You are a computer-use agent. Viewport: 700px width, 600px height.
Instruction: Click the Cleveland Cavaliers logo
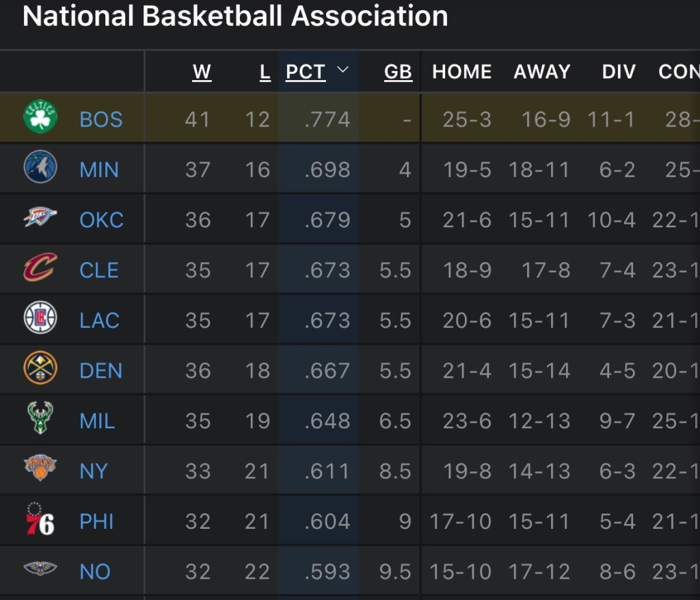pyautogui.click(x=40, y=268)
